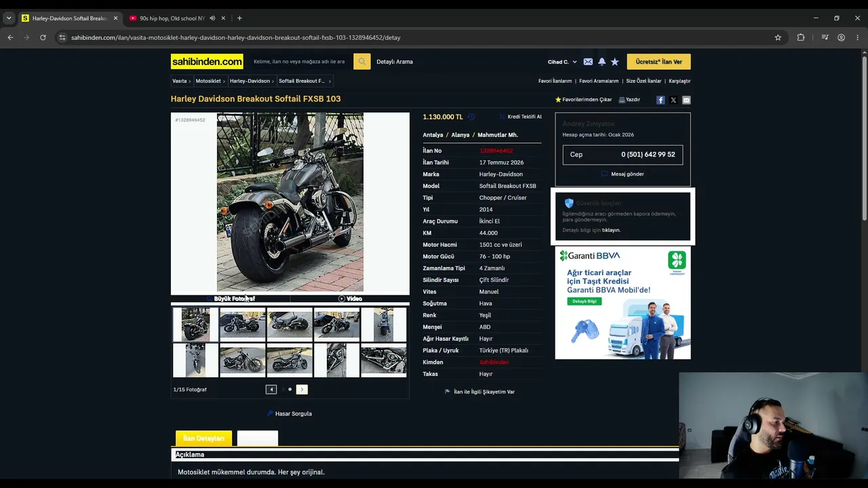Screen dimensions: 868x488
Task: Switch to the blank tab beside İlan Detayları
Action: [258, 439]
